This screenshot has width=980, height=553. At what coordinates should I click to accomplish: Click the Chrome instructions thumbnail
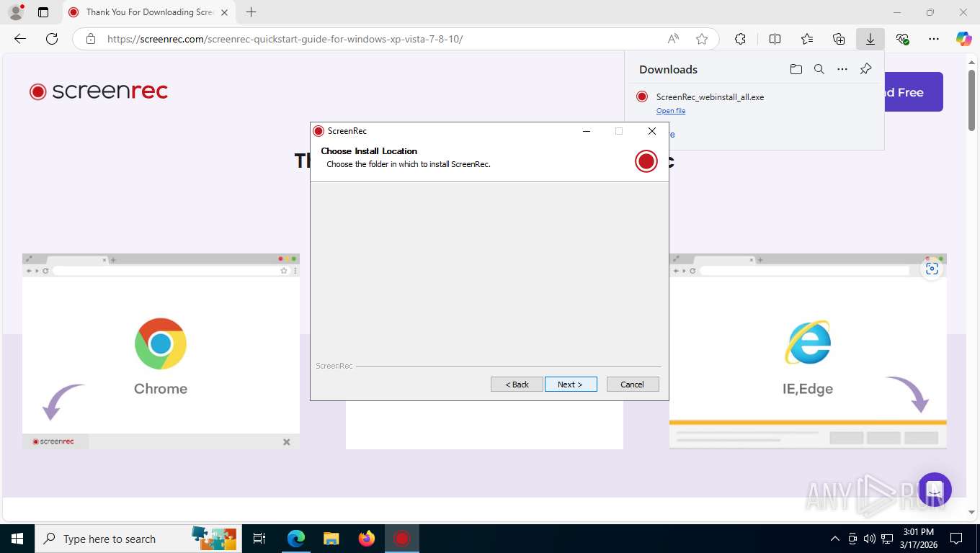pyautogui.click(x=161, y=351)
